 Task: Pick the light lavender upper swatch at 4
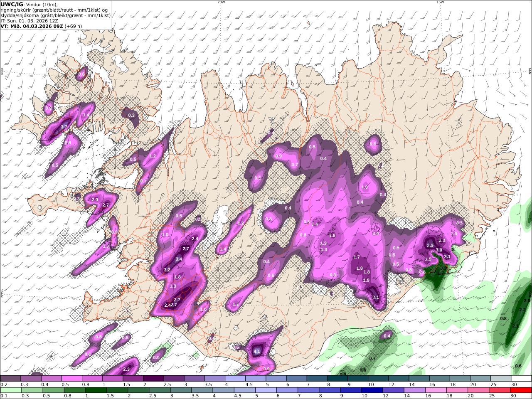[x=236, y=379]
